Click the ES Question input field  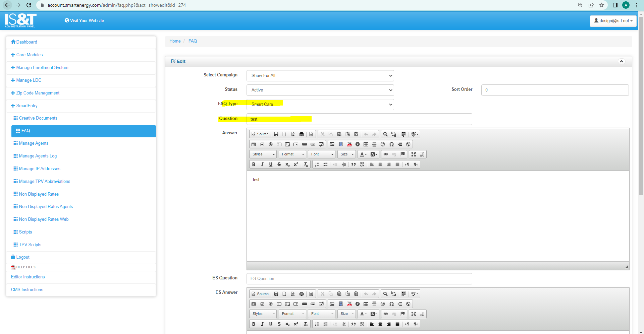[359, 279]
